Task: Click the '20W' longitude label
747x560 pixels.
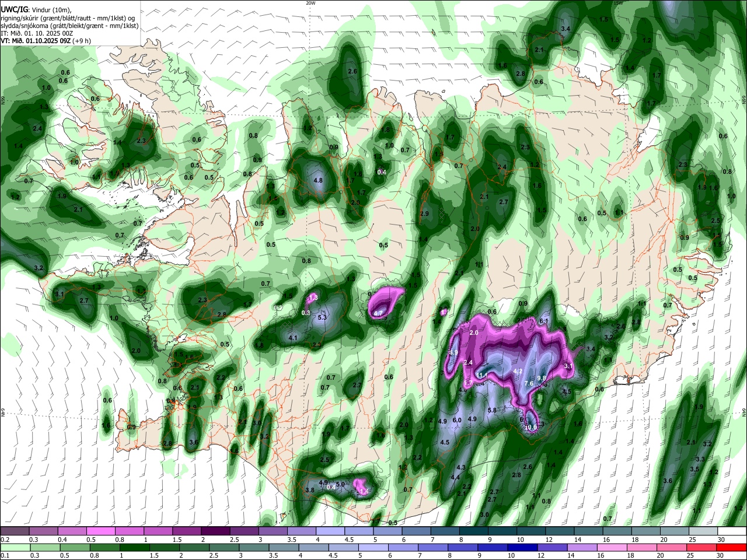Action: coord(310,3)
